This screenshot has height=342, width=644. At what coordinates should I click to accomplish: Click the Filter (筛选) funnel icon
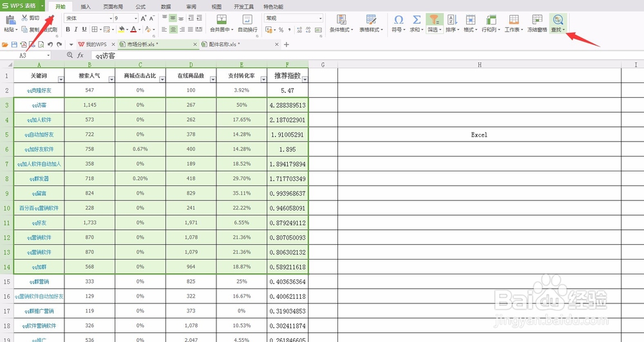pyautogui.click(x=434, y=19)
